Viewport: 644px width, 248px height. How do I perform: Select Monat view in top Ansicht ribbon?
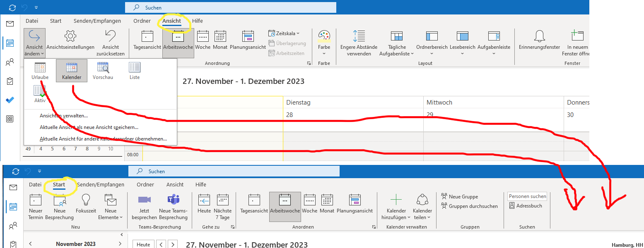[x=220, y=40]
